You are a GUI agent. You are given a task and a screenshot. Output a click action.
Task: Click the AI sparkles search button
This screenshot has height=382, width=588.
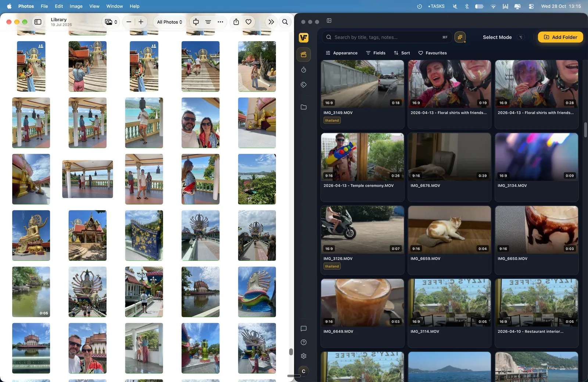[x=460, y=37]
